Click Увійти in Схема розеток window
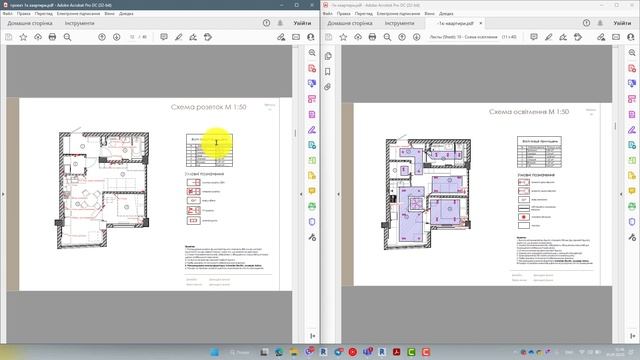This screenshot has height=360, width=640. tap(302, 23)
